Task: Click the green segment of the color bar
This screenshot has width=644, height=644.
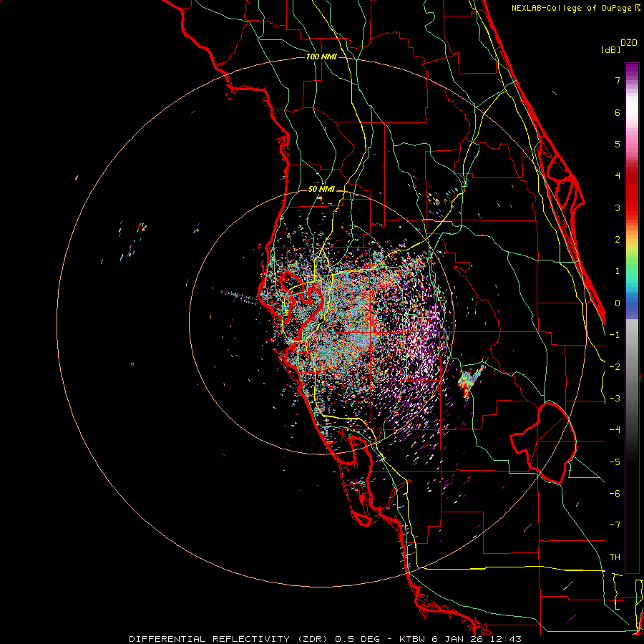Action: tap(632, 263)
